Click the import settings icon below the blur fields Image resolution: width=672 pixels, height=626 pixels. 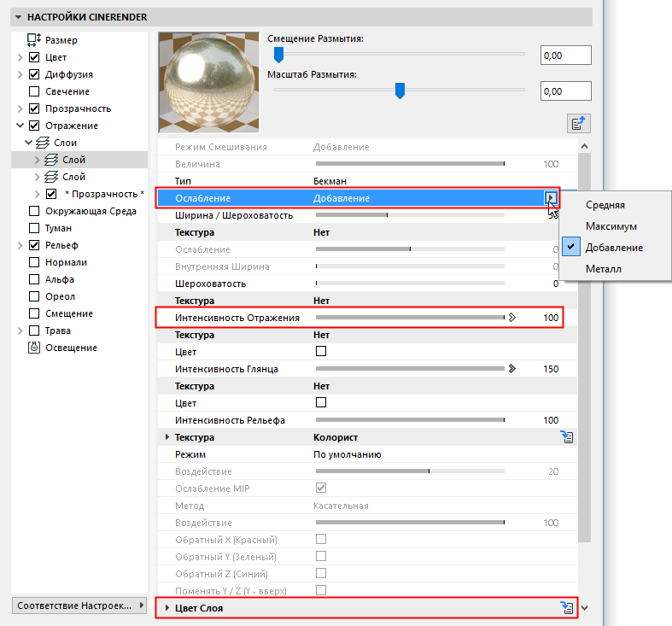(x=579, y=124)
